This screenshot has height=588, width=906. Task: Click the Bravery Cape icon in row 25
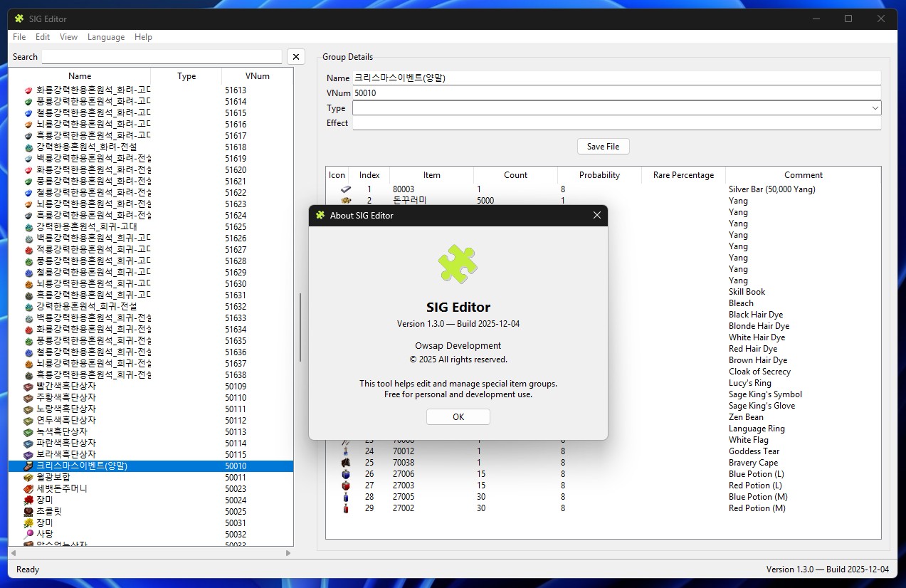coord(346,463)
